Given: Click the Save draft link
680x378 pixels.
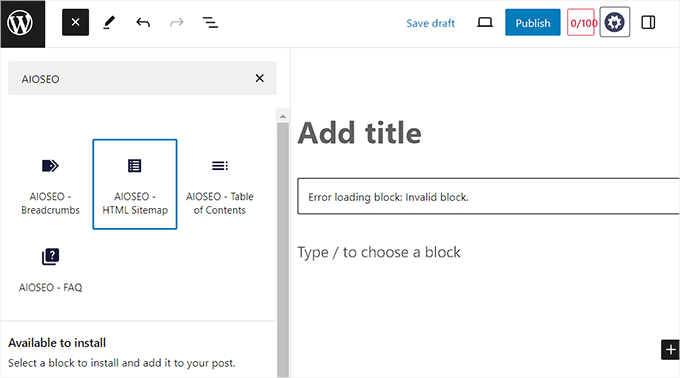Looking at the screenshot, I should (x=430, y=23).
